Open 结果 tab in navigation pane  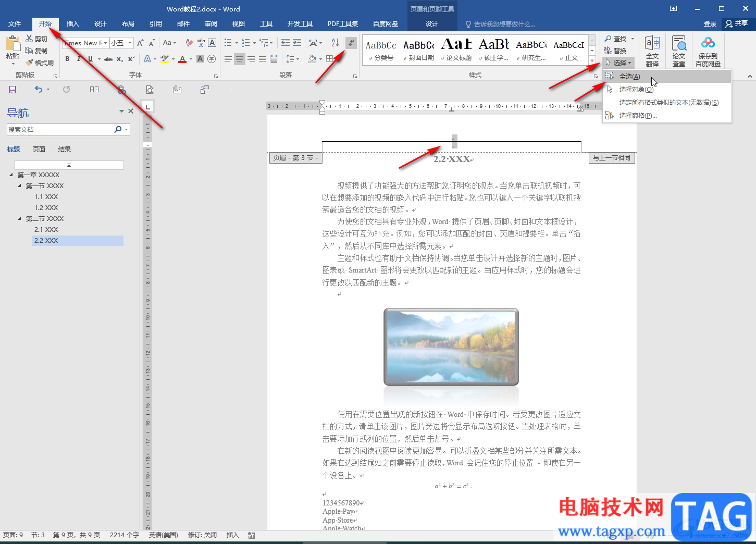click(65, 150)
